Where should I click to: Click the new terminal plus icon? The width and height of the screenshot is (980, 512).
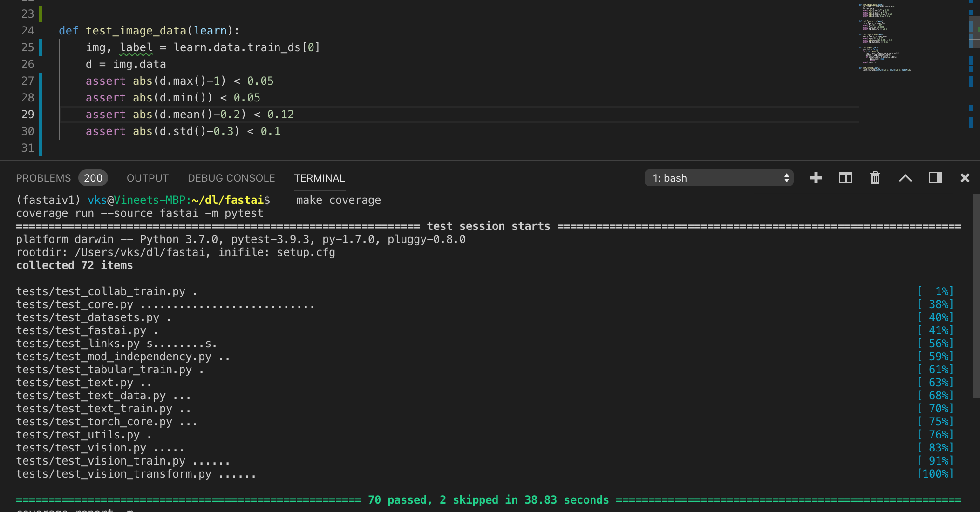tap(816, 178)
